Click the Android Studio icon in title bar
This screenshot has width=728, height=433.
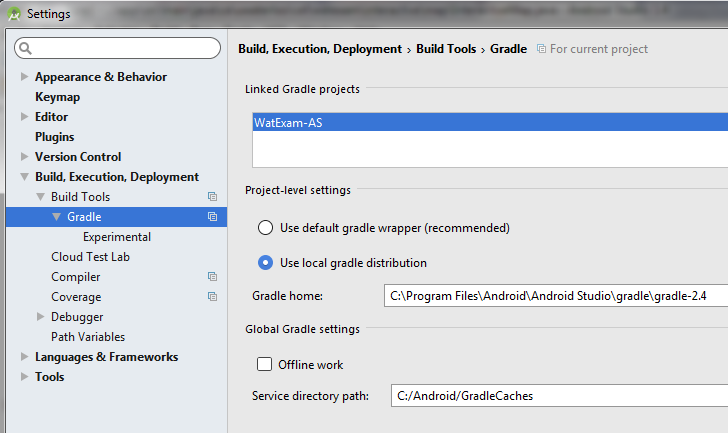point(13,14)
